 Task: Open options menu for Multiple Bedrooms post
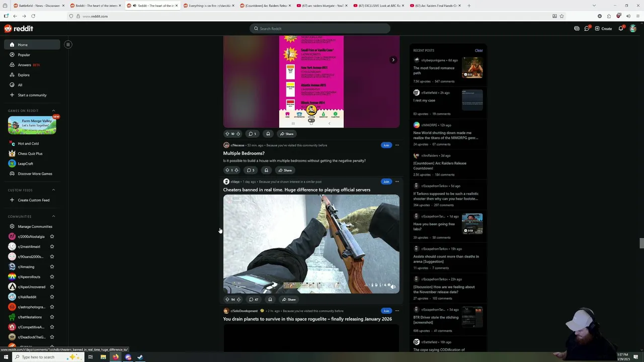[397, 145]
